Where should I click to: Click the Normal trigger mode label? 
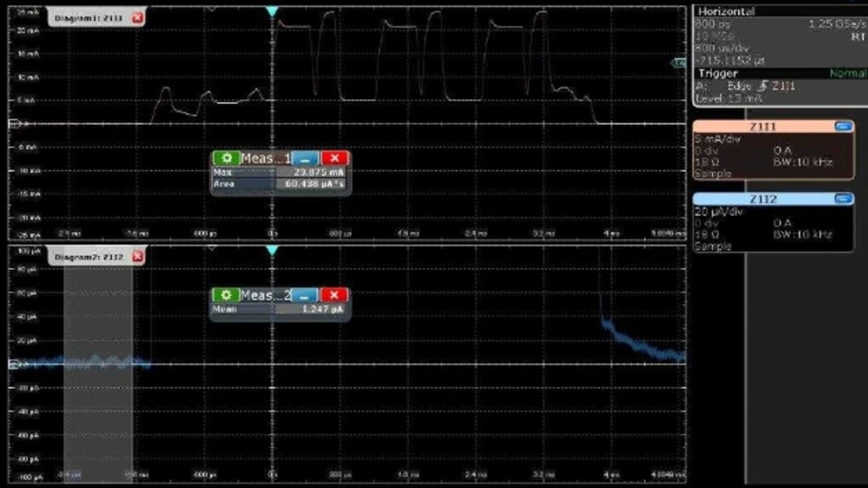[847, 73]
